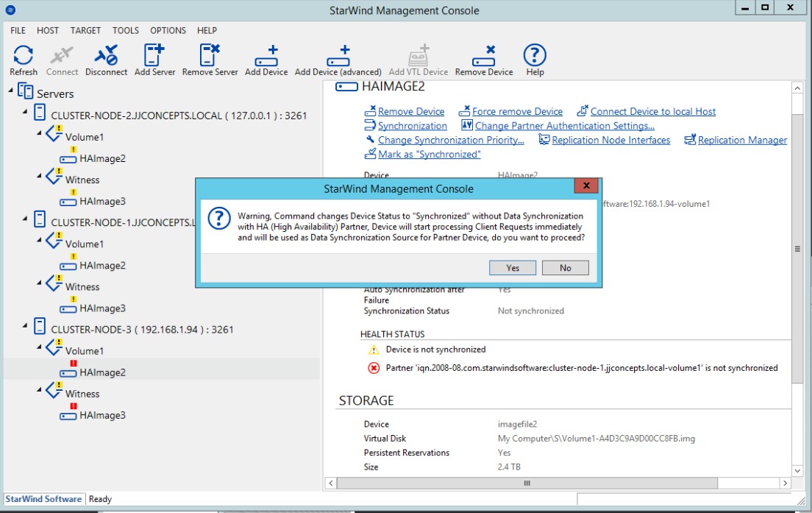
Task: Select HAImage3 under CLUSTER-NODE-2 Witness
Action: coord(102,201)
